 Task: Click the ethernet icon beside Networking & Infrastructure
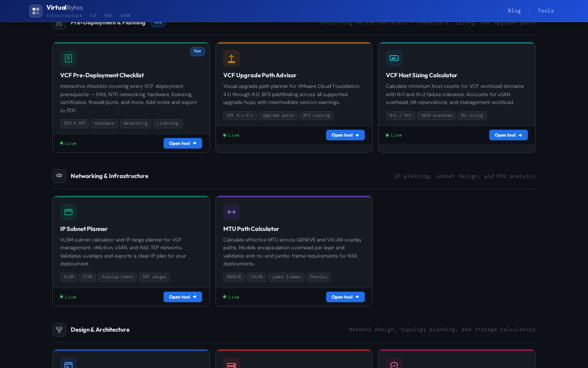pos(59,176)
